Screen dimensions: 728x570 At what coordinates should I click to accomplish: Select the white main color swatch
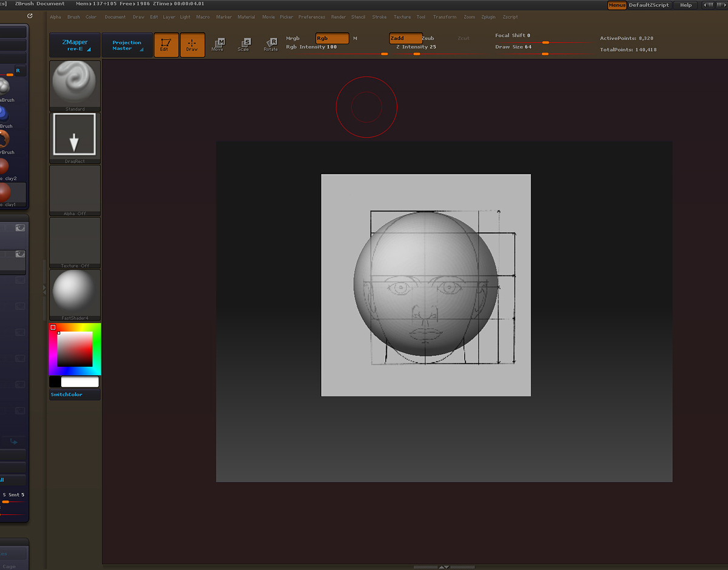click(80, 382)
